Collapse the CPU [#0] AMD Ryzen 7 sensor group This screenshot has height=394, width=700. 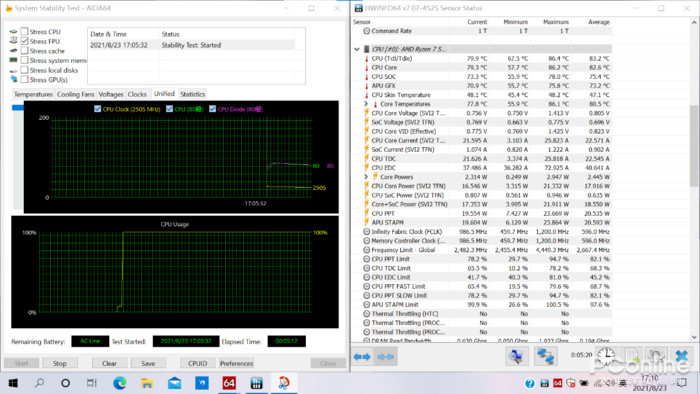[357, 49]
